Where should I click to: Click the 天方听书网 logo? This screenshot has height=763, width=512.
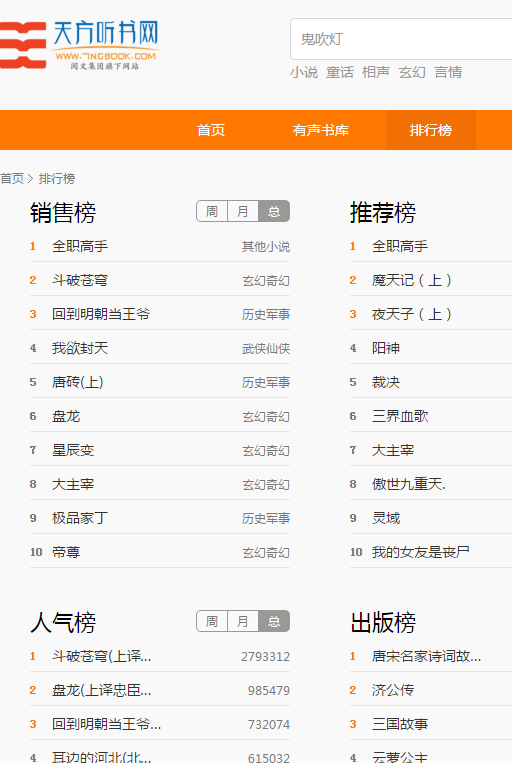(79, 45)
